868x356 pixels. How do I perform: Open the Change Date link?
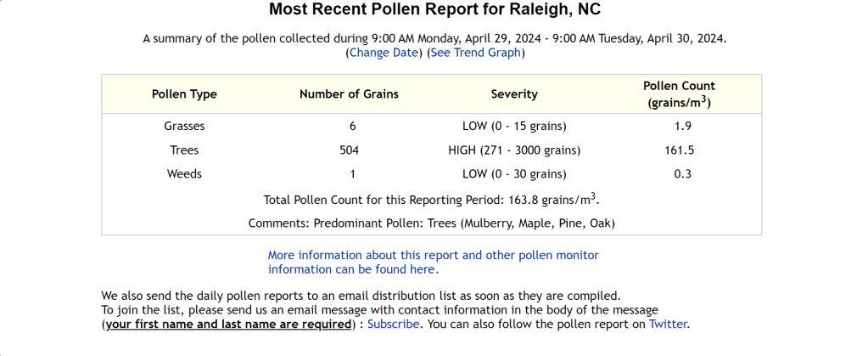384,53
